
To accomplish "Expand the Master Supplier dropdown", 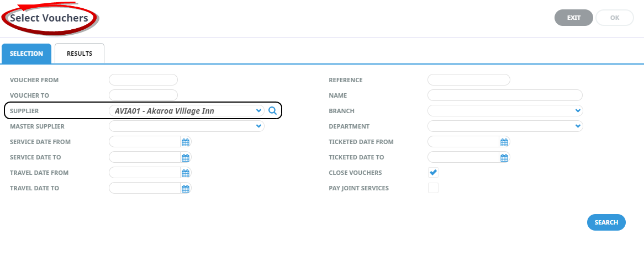I will 258,126.
